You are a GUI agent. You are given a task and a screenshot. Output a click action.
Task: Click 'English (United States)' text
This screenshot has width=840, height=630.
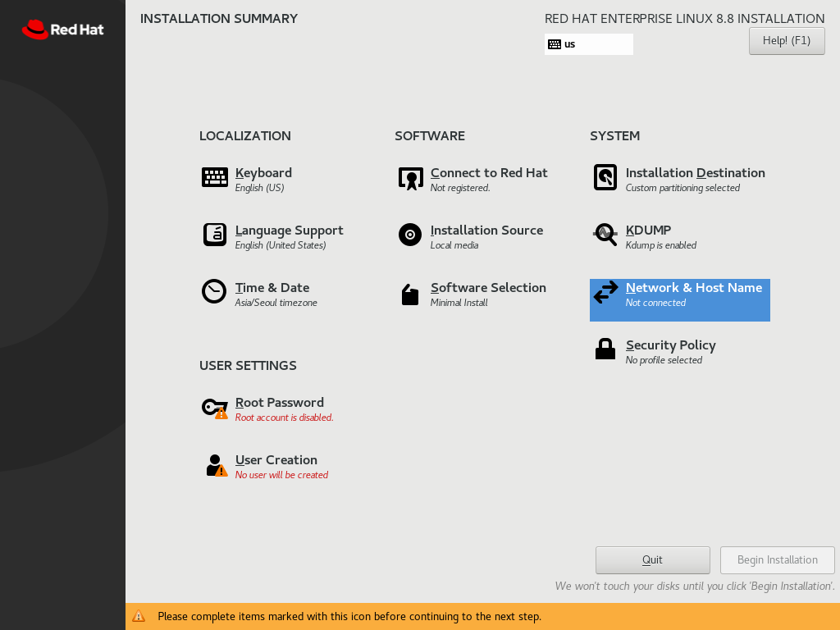281,245
